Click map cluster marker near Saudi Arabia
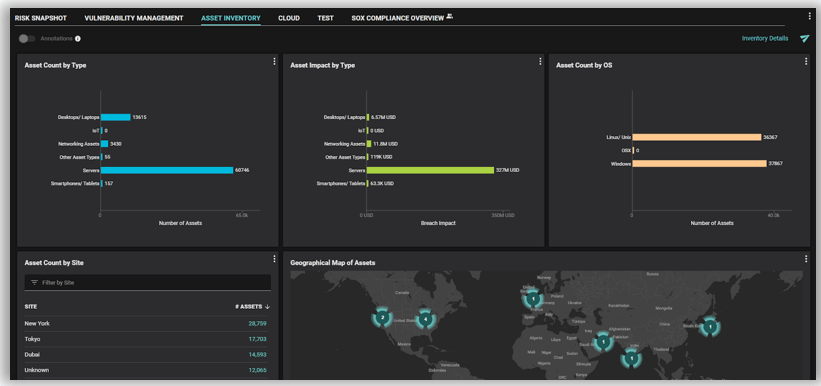Viewport: 821px width, 386px height. point(603,342)
